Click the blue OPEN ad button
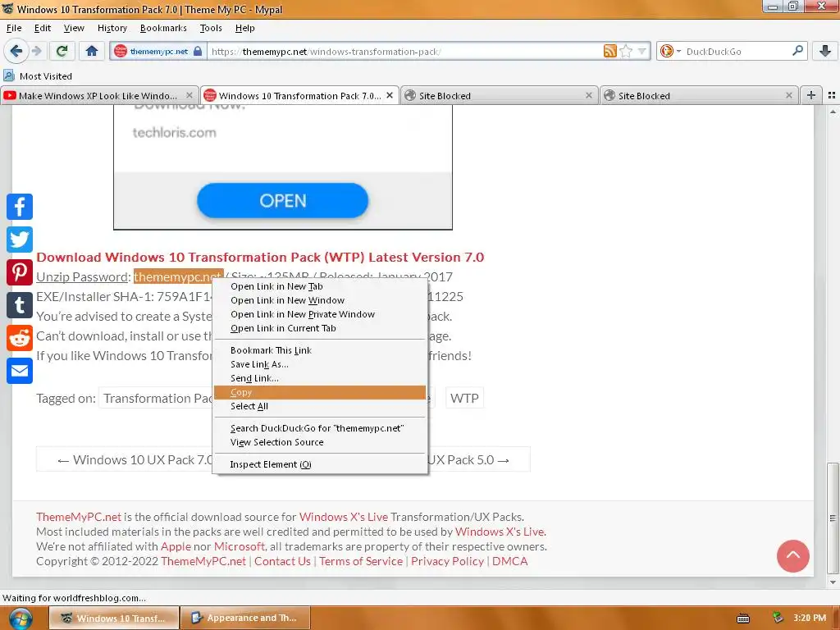 pos(283,201)
